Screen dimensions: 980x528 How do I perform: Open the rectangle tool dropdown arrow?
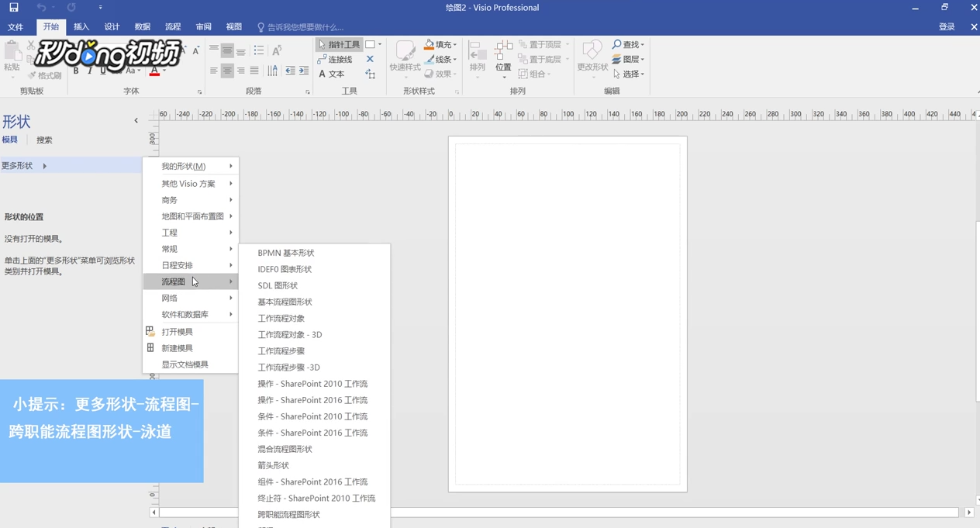point(380,44)
